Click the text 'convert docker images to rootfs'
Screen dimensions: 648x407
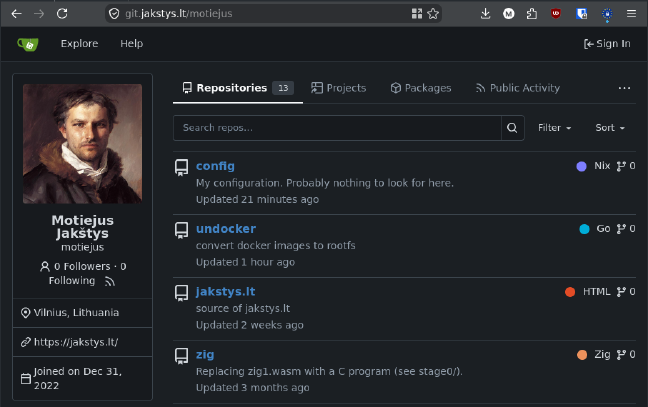(x=276, y=245)
